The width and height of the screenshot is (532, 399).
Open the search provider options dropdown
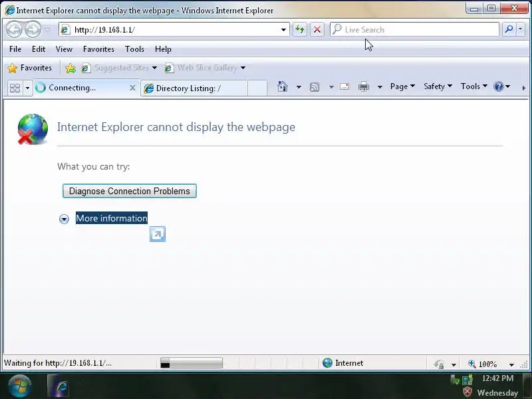coord(521,29)
